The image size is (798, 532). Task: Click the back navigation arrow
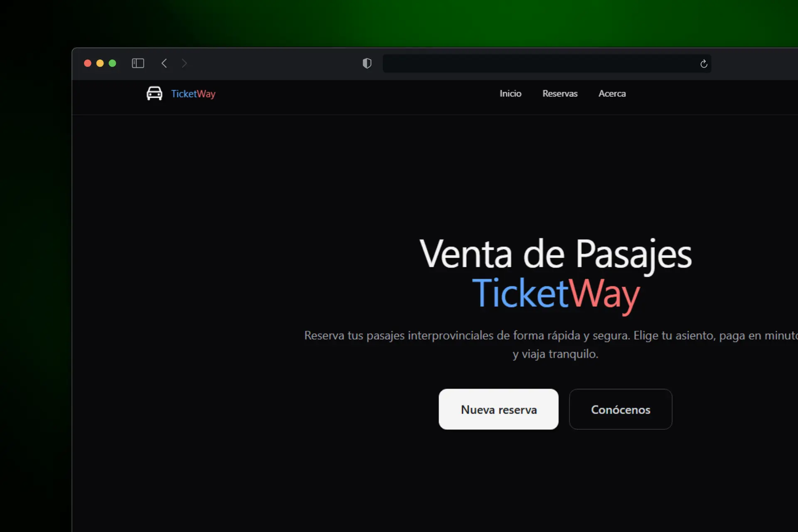[164, 63]
